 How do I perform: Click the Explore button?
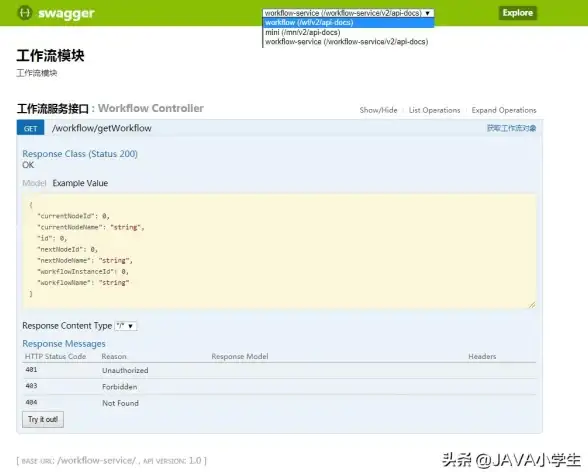click(x=518, y=13)
